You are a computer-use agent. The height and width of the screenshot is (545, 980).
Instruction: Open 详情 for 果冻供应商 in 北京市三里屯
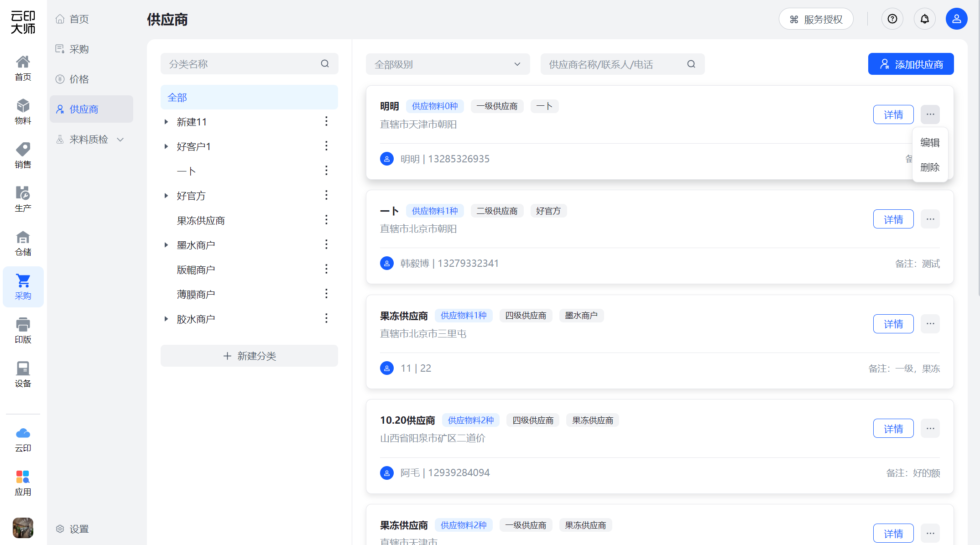click(893, 324)
